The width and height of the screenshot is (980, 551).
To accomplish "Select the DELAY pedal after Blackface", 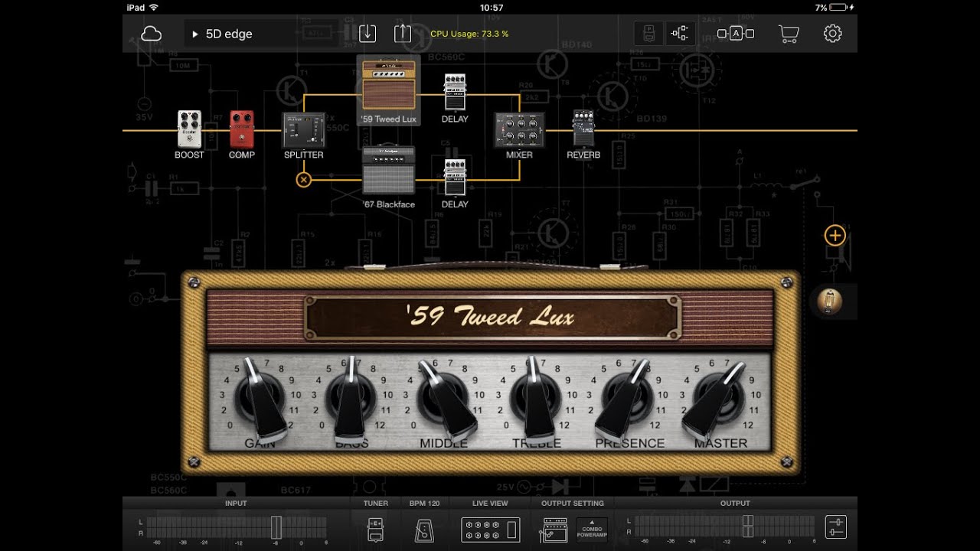I will (x=455, y=178).
